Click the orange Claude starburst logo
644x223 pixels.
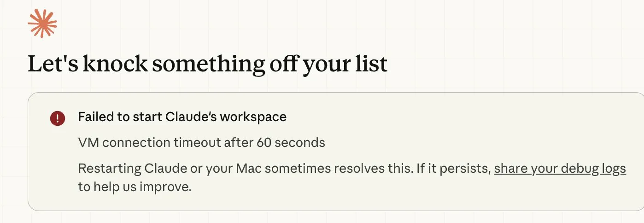click(x=42, y=23)
